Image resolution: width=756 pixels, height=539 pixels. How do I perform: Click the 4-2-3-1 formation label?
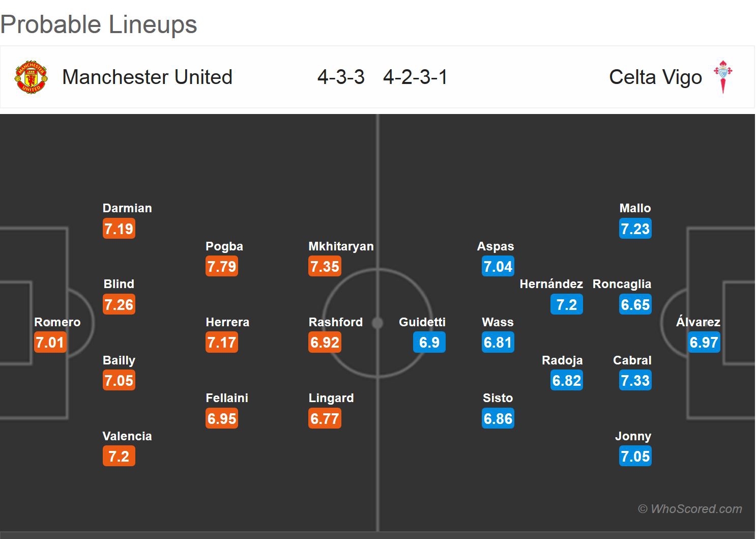click(x=415, y=77)
